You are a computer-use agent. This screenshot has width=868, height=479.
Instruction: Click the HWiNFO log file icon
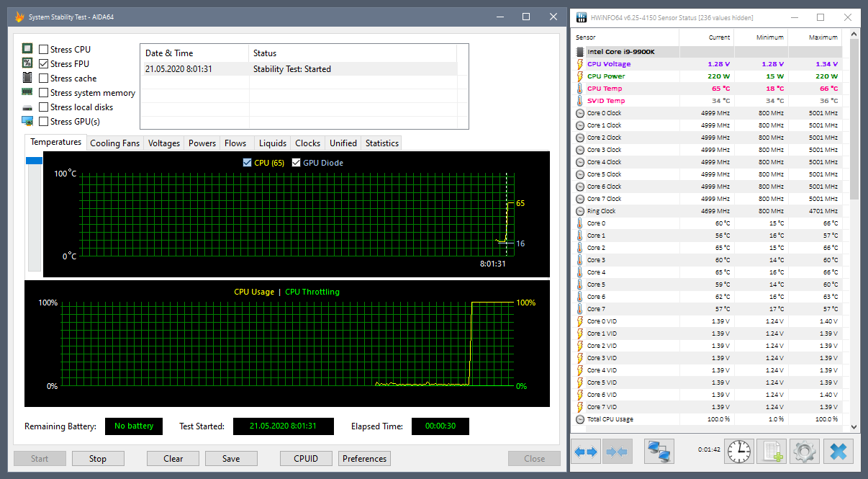pos(773,452)
